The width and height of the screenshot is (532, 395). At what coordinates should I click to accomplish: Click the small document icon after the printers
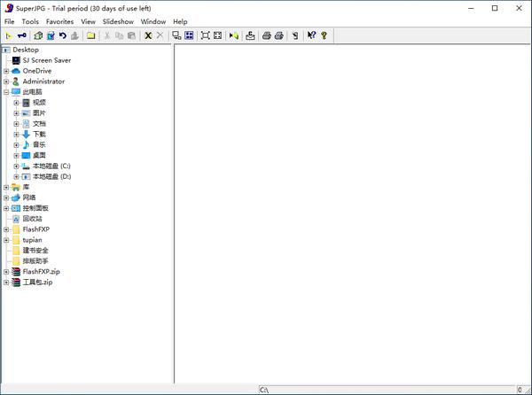coord(295,35)
